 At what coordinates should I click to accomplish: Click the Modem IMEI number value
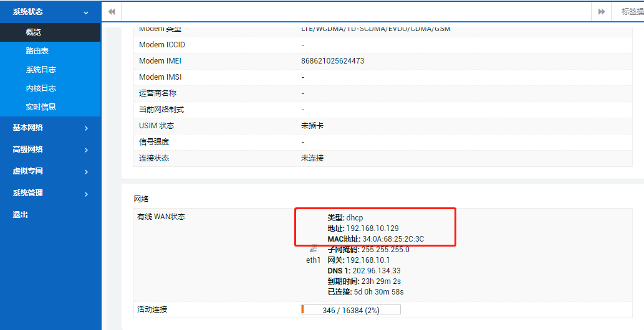pyautogui.click(x=332, y=61)
